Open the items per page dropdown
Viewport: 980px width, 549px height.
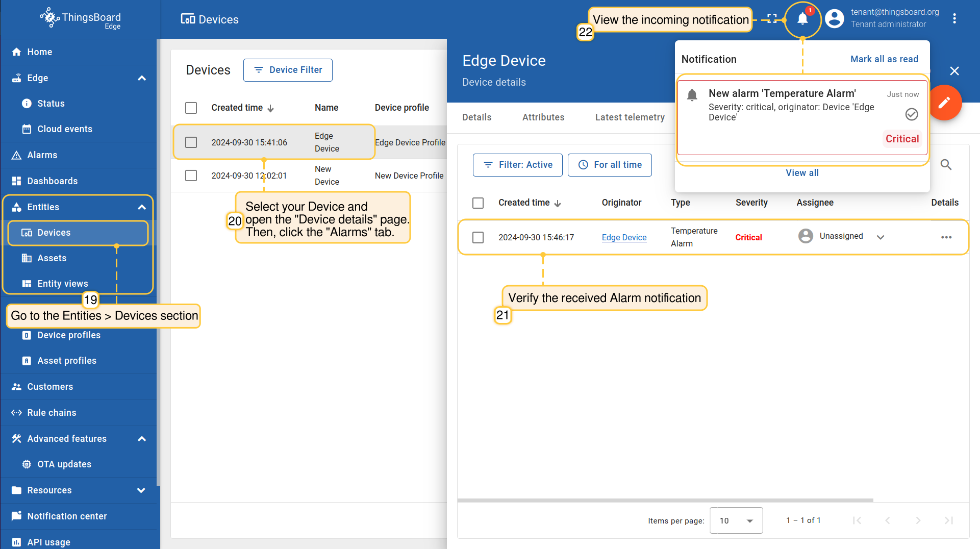tap(736, 520)
